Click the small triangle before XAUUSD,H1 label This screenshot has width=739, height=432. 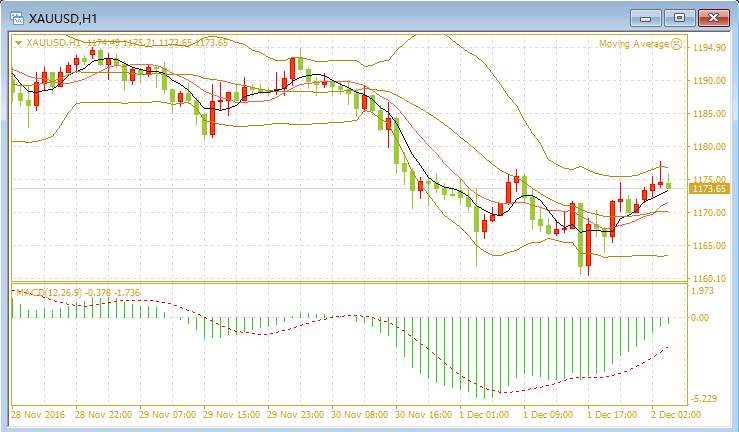coord(18,43)
